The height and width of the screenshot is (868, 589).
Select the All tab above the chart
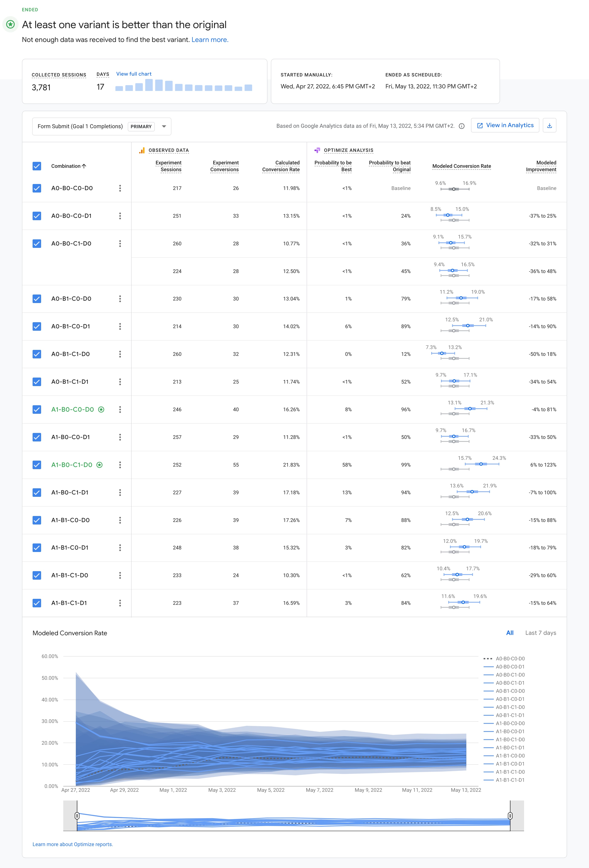point(510,633)
